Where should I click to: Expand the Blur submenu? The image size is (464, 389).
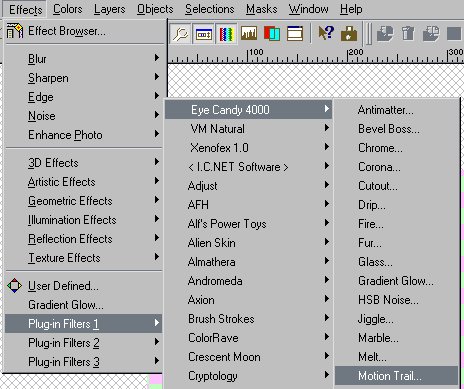(83, 59)
